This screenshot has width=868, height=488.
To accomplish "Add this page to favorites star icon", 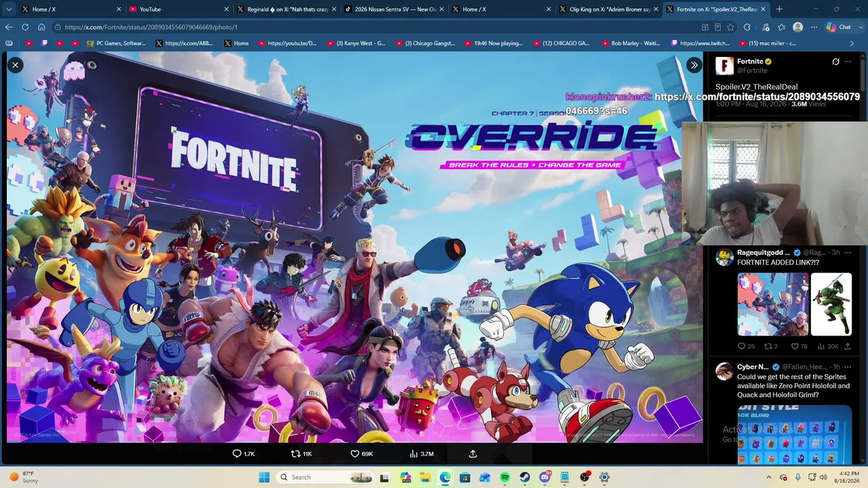I will click(x=730, y=27).
